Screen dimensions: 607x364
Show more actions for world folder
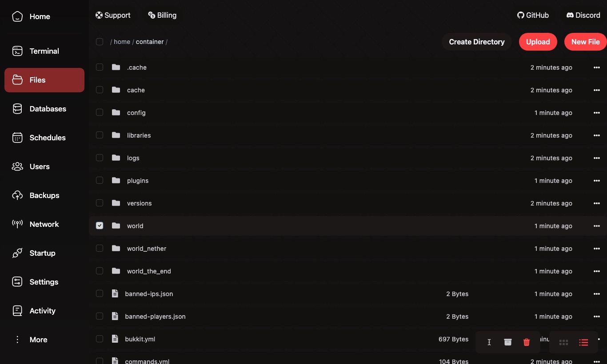pos(597,226)
